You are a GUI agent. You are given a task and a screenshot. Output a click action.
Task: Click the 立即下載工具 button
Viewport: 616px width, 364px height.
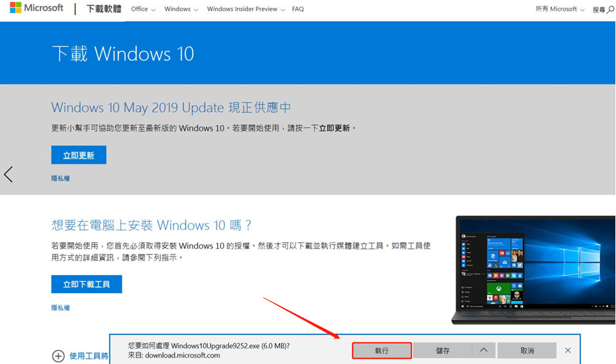point(86,284)
